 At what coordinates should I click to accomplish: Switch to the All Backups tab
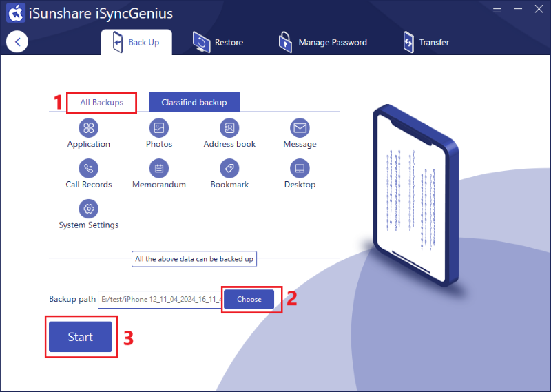tap(101, 103)
